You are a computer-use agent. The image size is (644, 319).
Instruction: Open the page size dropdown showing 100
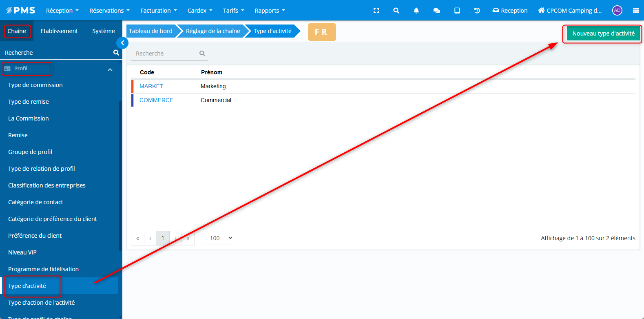coord(218,238)
